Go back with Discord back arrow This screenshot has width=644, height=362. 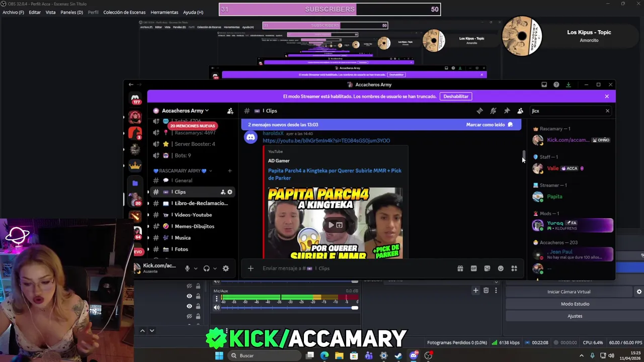point(131,84)
